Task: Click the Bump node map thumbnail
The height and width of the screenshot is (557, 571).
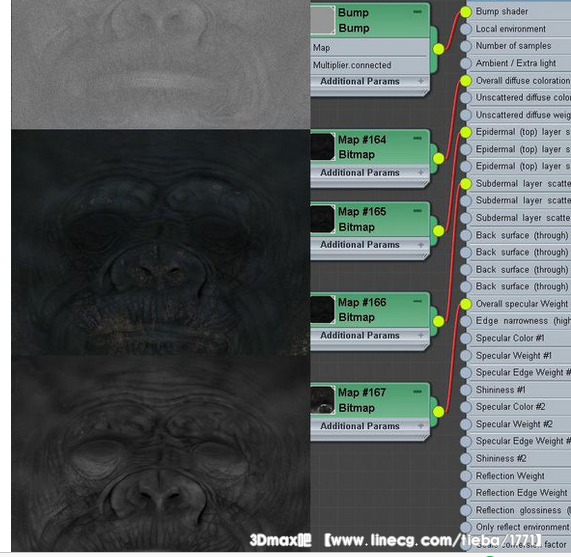Action: 322,20
